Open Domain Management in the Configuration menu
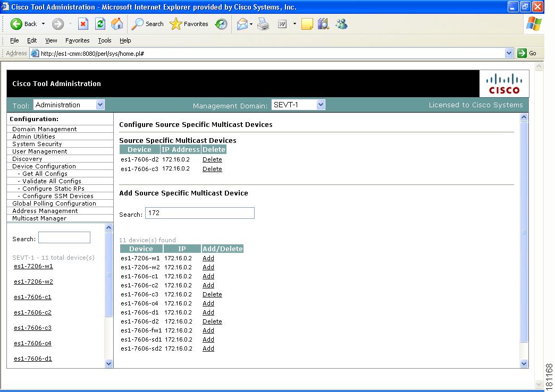555x392 pixels. click(x=45, y=129)
